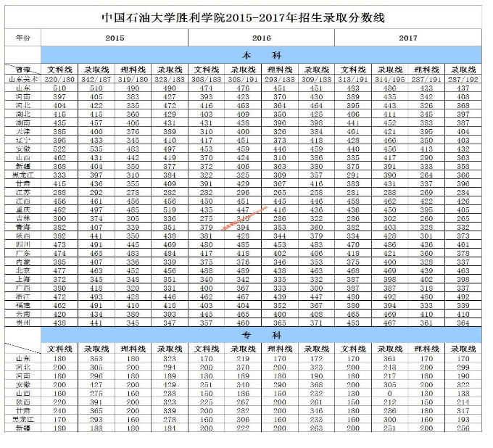Select the 广西 row label
The height and width of the screenshot is (448, 493).
point(22,288)
